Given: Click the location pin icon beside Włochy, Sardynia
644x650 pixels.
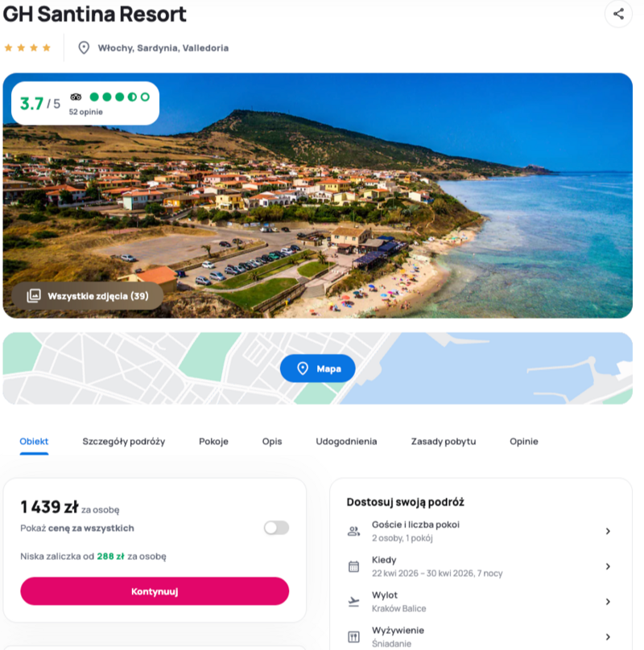Looking at the screenshot, I should pyautogui.click(x=84, y=47).
